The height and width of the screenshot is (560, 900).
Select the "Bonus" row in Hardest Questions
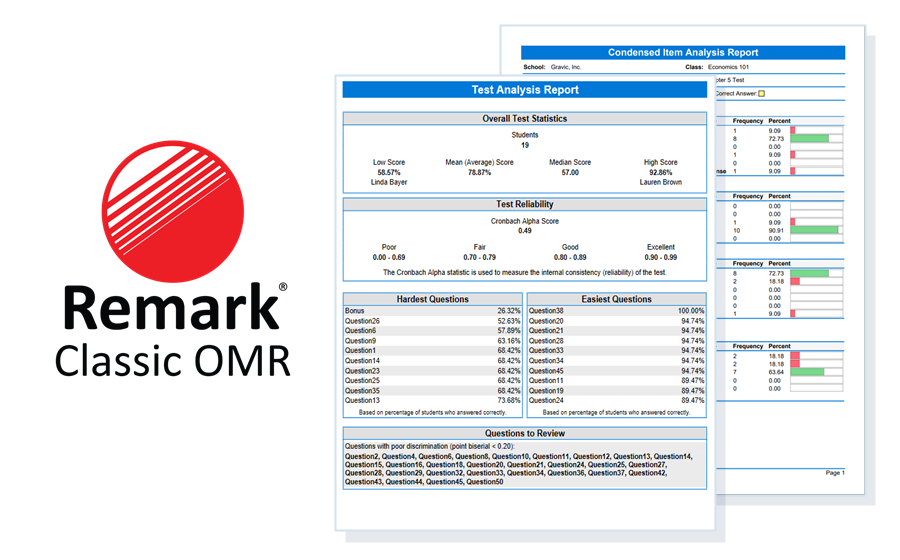(x=433, y=310)
